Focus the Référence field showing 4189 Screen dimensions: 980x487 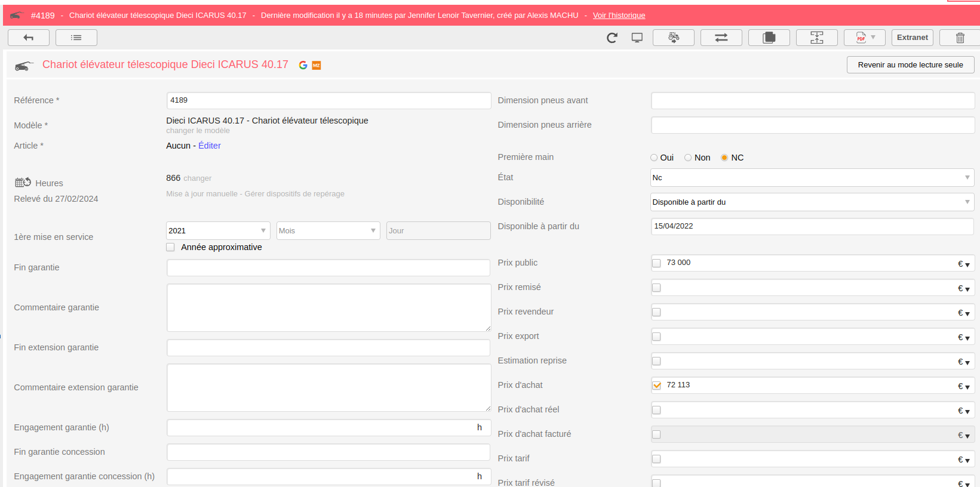pos(328,100)
